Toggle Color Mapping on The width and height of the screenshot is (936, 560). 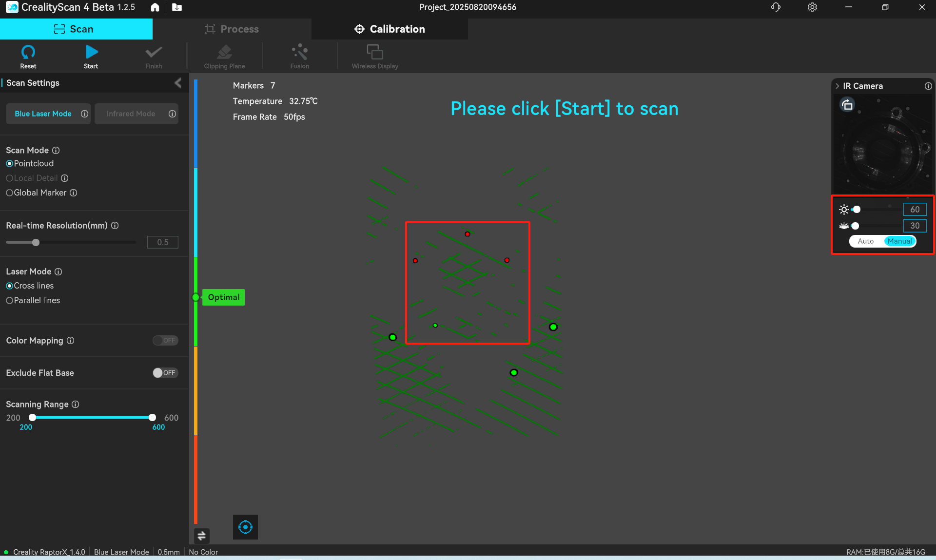(x=165, y=340)
